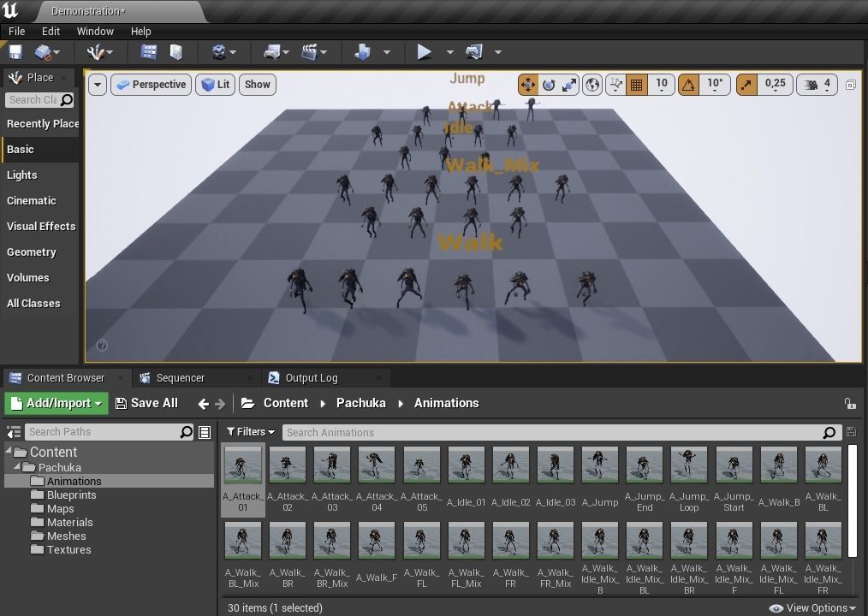The width and height of the screenshot is (868, 616).
Task: Click the viewport Show button
Action: pyautogui.click(x=258, y=85)
